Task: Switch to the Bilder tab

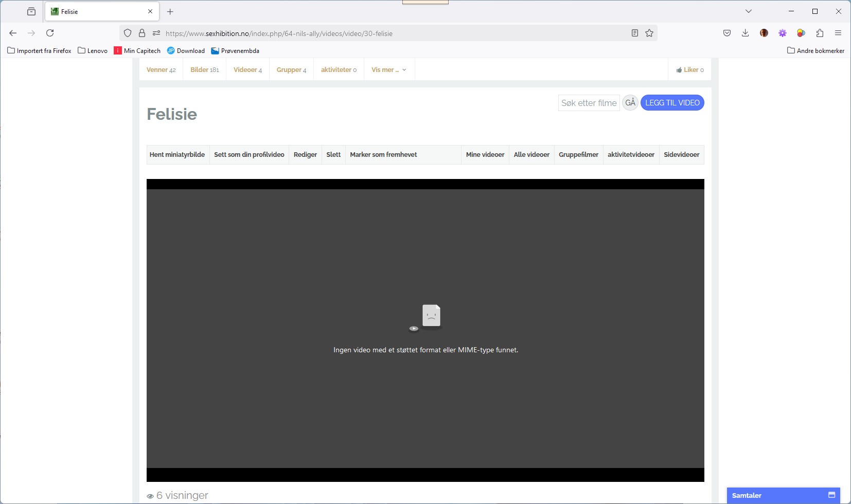Action: [204, 70]
